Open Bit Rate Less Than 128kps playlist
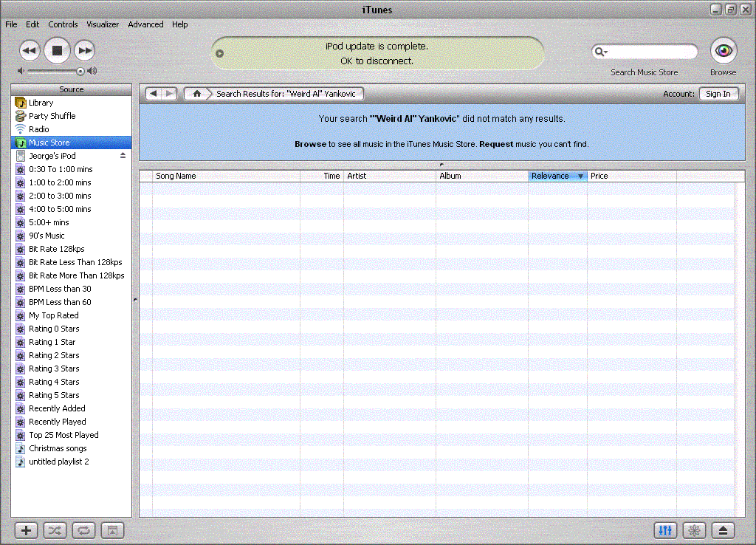Image resolution: width=756 pixels, height=545 pixels. pos(72,262)
